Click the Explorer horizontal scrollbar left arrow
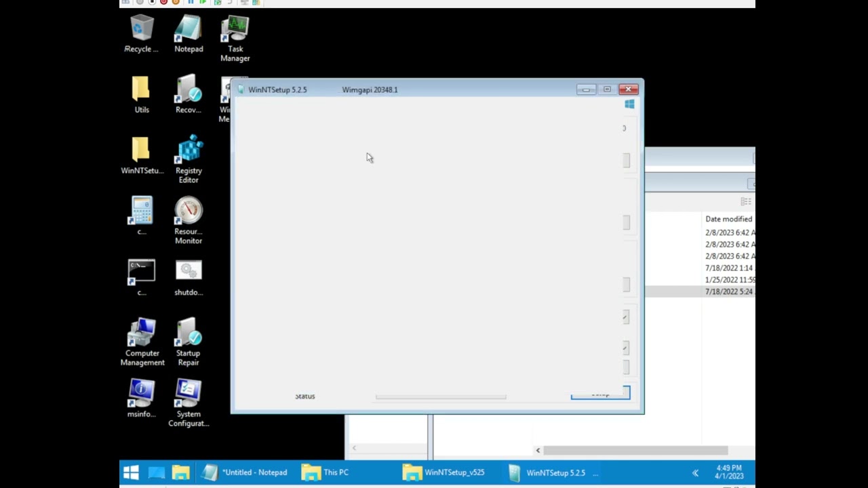Screen dimensions: 868x488 pyautogui.click(x=538, y=450)
